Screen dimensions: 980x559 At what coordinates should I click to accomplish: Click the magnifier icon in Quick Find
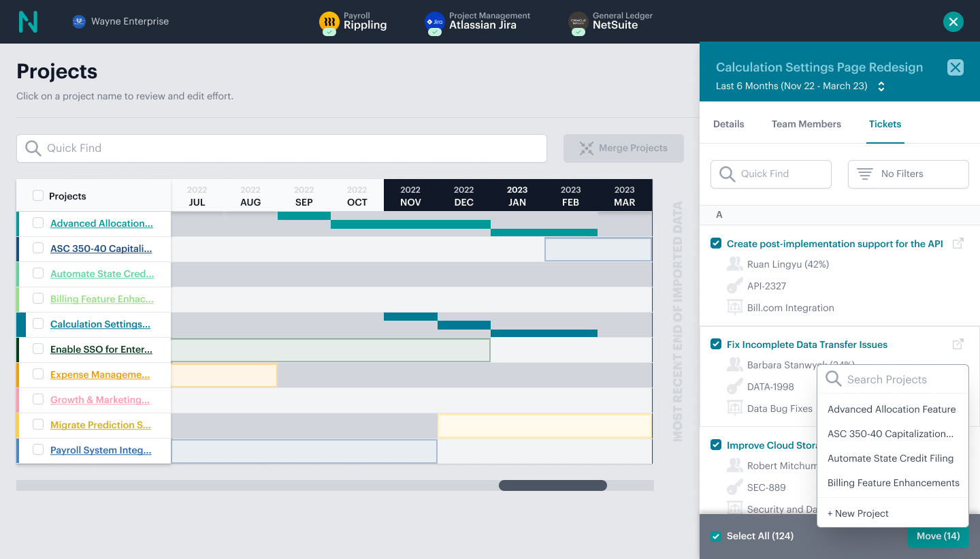33,148
